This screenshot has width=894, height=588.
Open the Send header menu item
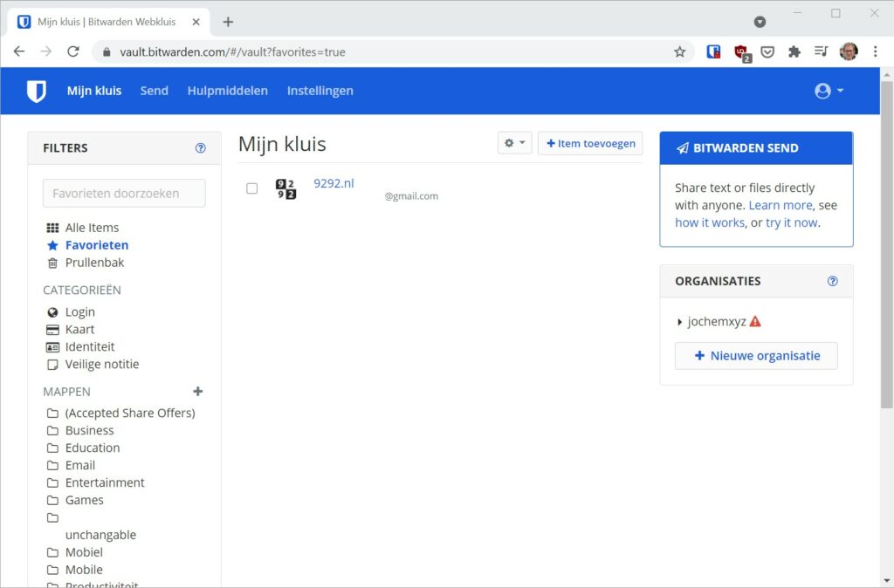click(x=154, y=91)
